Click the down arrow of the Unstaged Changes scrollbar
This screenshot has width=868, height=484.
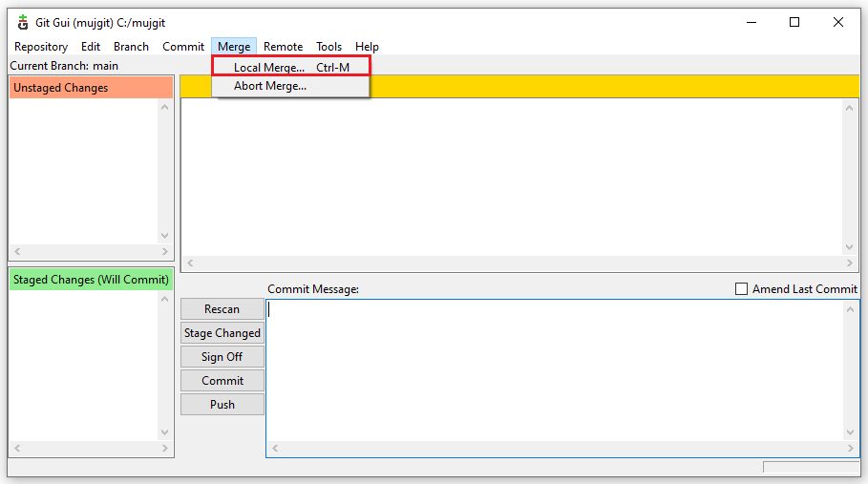pyautogui.click(x=164, y=236)
